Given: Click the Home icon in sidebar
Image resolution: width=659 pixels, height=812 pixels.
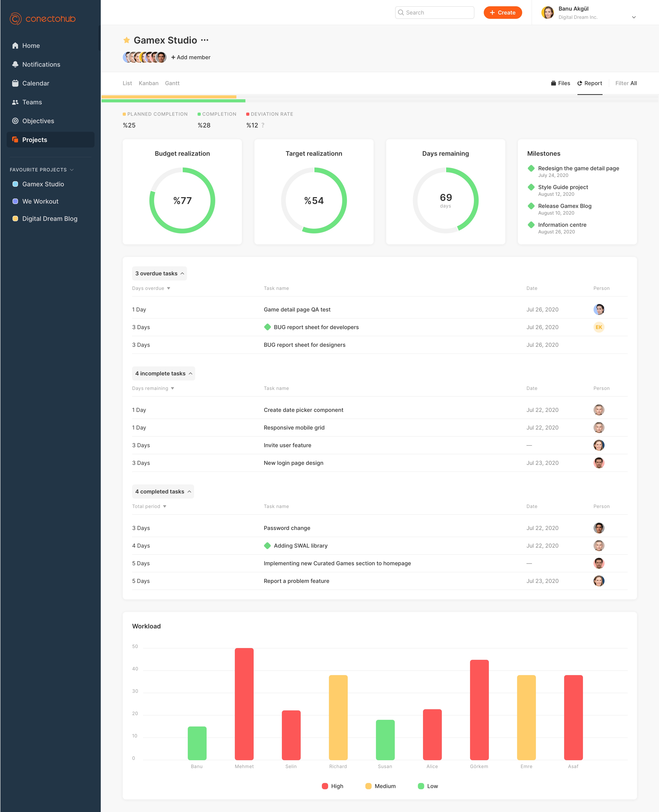Looking at the screenshot, I should click(15, 46).
